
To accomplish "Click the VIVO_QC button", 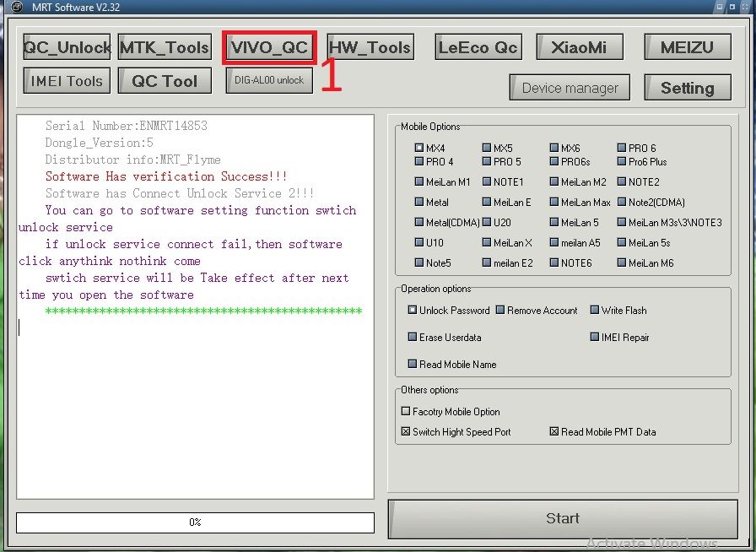I will [269, 47].
